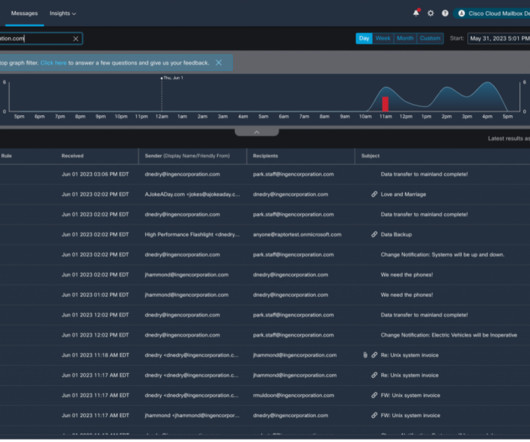The width and height of the screenshot is (530, 442).
Task: Select the AJokeADay.com sender cell
Action: pos(192,194)
